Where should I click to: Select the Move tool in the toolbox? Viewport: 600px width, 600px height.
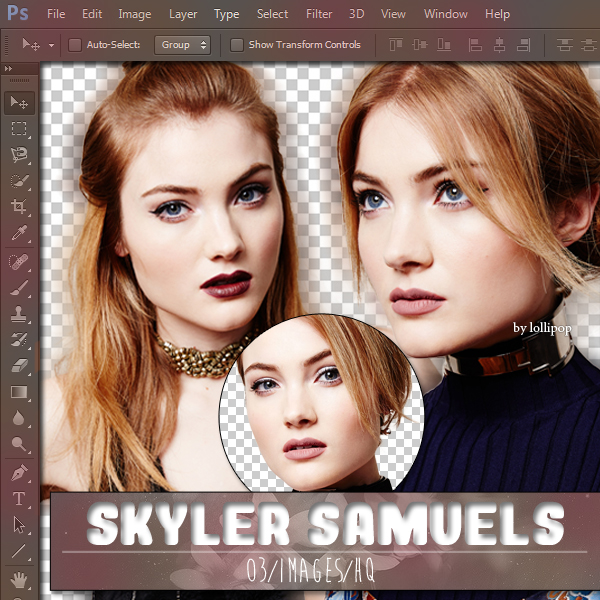coord(19,103)
